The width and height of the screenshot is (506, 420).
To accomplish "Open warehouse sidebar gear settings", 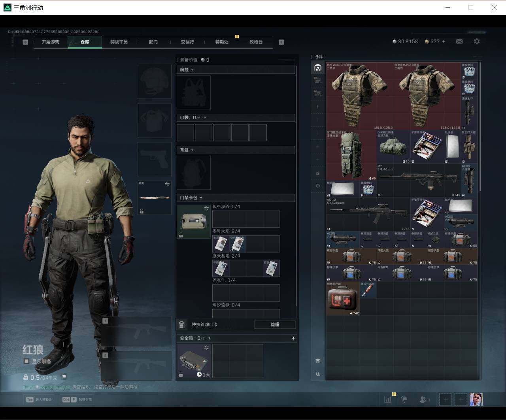I will (318, 186).
